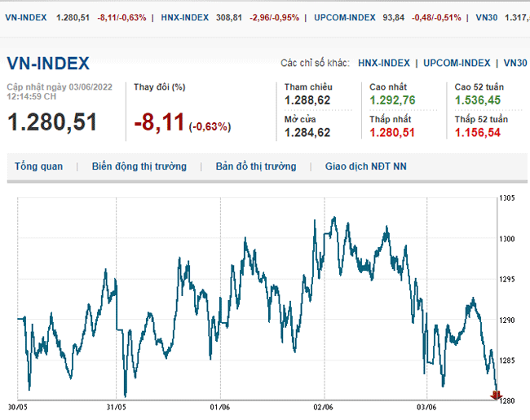Viewport: 530px width, 420px height.
Task: Open the Giao dịch NĐT NN tab
Action: [366, 166]
